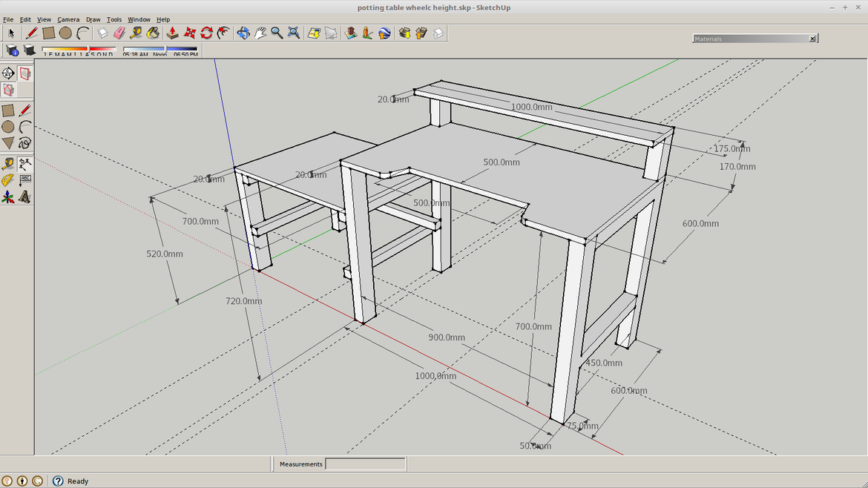Image resolution: width=868 pixels, height=488 pixels.
Task: Activate the Axes tool
Action: 8,197
